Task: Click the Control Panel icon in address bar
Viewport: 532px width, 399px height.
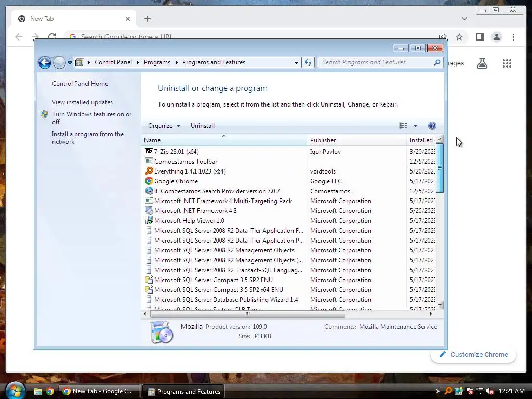Action: pos(79,62)
